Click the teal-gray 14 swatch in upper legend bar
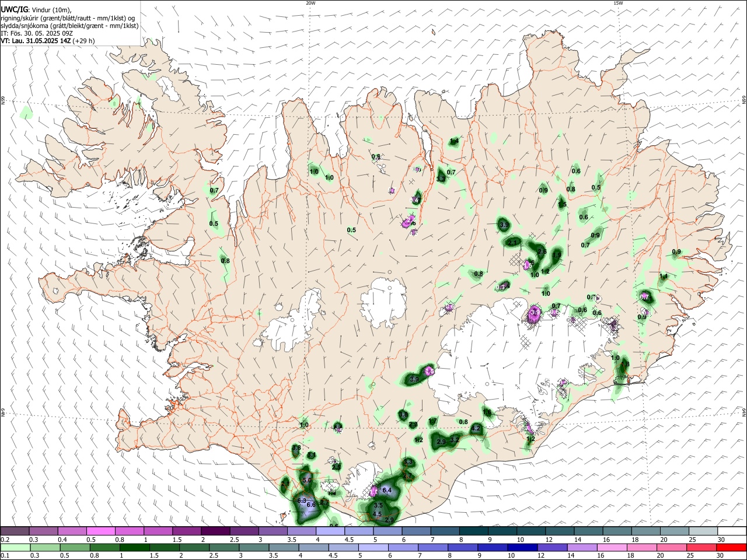Image resolution: width=747 pixels, height=560 pixels. (589, 531)
